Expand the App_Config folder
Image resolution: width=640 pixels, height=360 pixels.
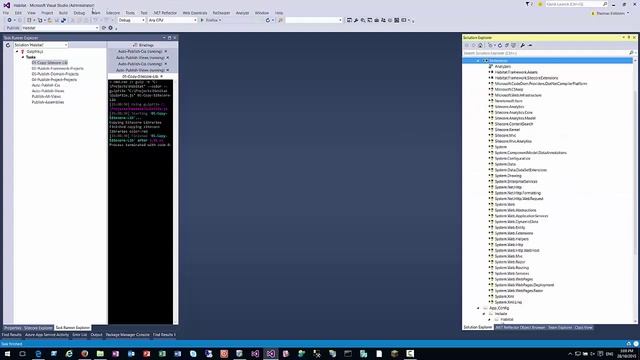pos(478,308)
